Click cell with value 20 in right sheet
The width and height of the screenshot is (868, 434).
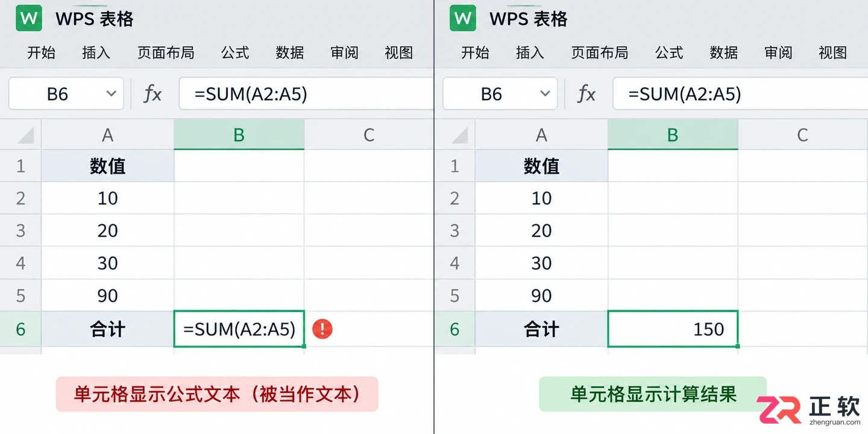pos(542,231)
